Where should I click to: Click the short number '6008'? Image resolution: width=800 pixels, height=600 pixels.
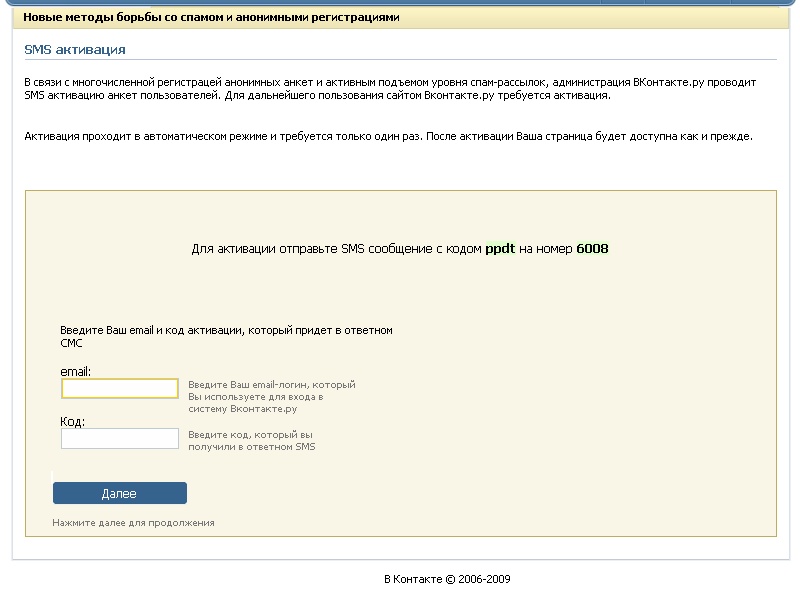click(592, 248)
